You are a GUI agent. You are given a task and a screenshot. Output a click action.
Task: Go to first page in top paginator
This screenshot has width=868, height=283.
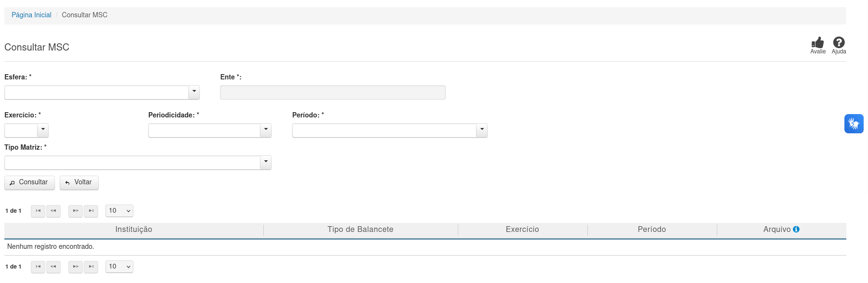tap(38, 211)
